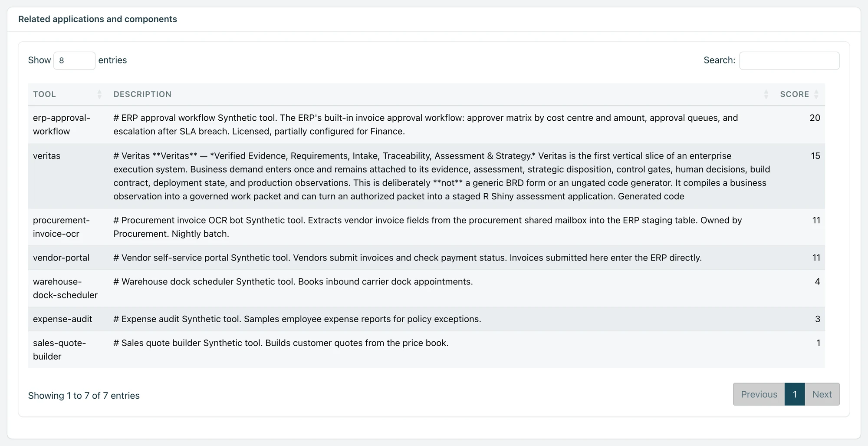Focus the Search input box

point(789,60)
